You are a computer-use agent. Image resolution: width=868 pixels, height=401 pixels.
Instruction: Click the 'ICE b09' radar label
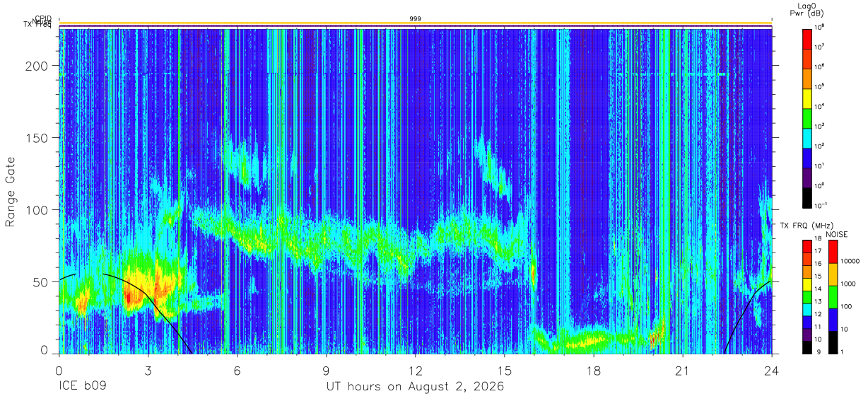82,387
